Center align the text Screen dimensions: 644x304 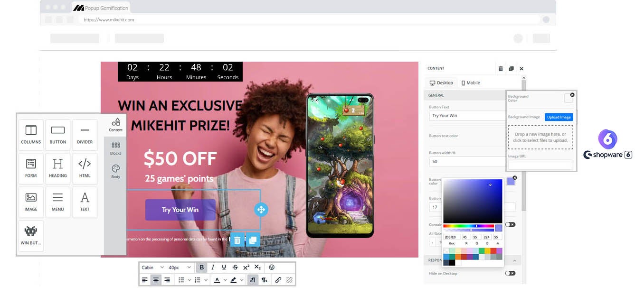(x=156, y=280)
